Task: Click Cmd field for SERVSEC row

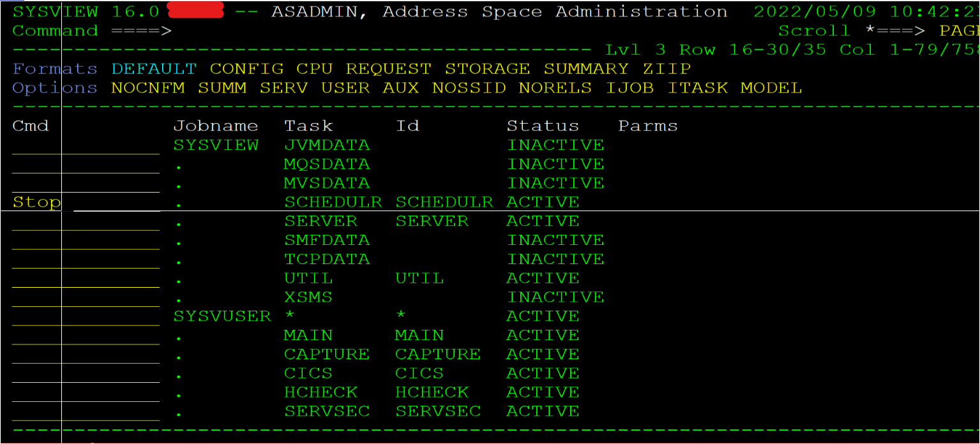Action: [86, 411]
